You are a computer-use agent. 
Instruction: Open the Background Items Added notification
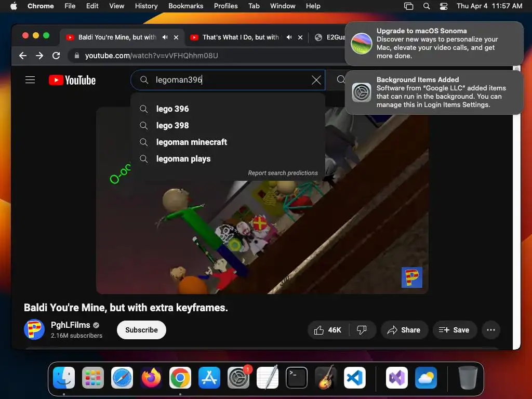click(434, 92)
